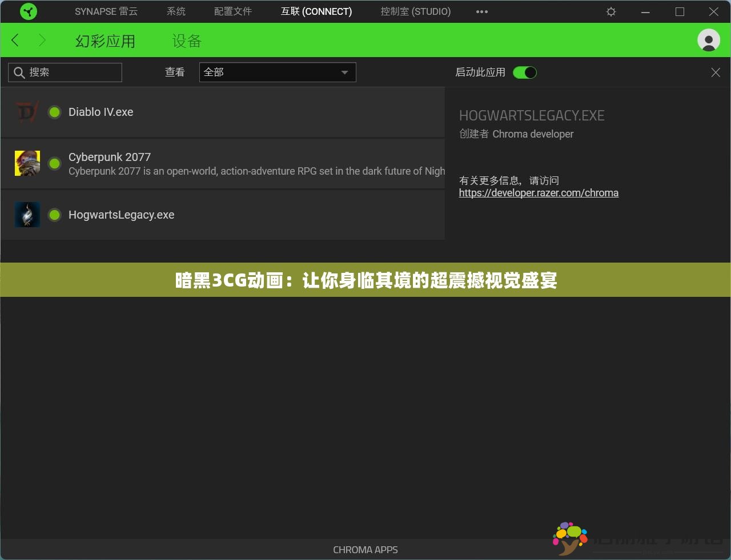Screen dimensions: 731x560
Task: Open the 控制室 (STUDIO) tab
Action: 416,11
